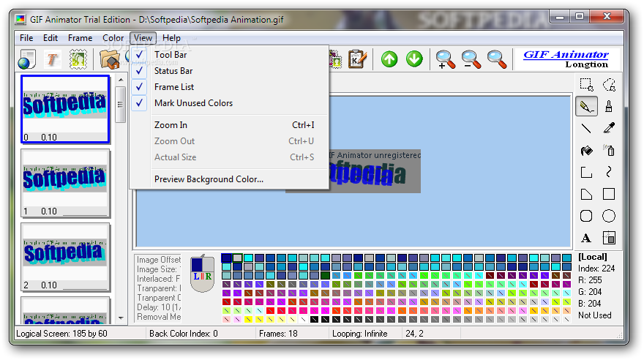Select the open polyline tool

[x=586, y=172]
